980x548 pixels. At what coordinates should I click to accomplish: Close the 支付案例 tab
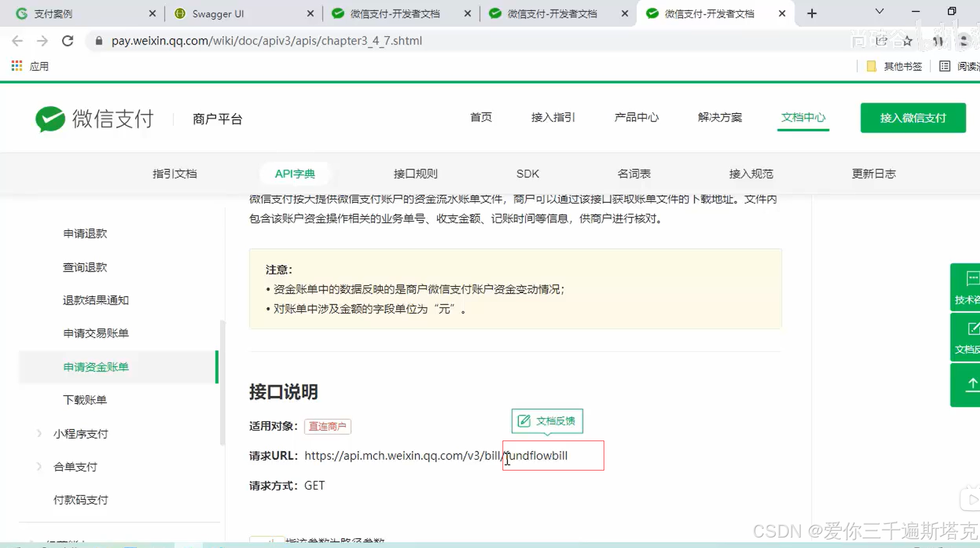(x=152, y=14)
